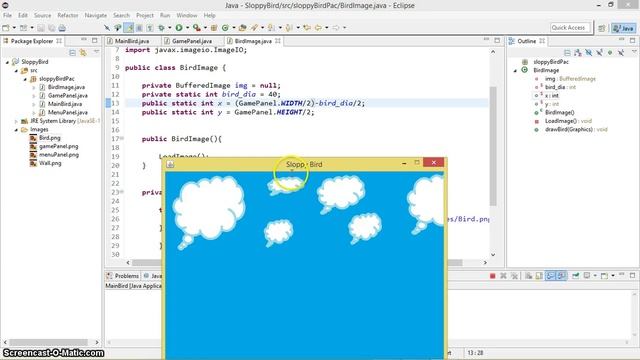Open the Window menu
The height and width of the screenshot is (360, 640).
187,16
